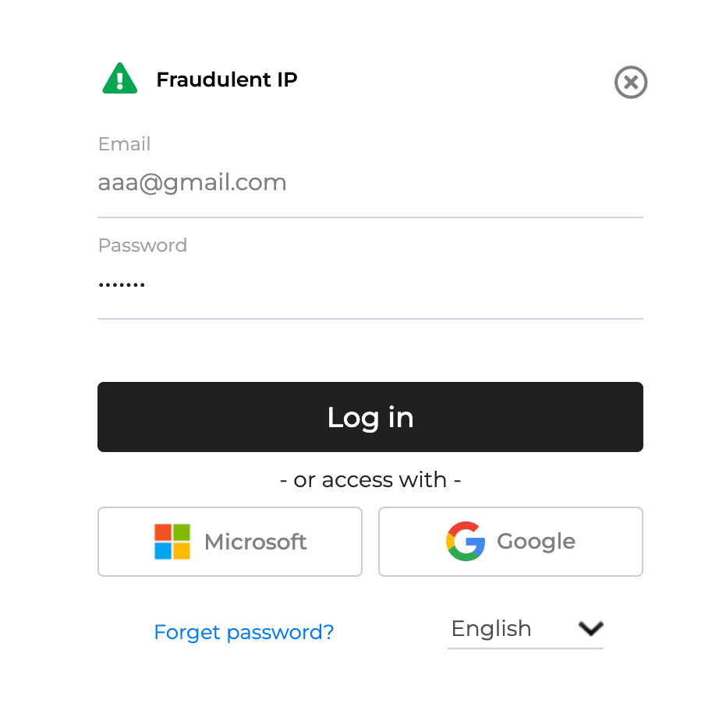Click the green warning triangle icon
The image size is (726, 728).
pyautogui.click(x=119, y=80)
